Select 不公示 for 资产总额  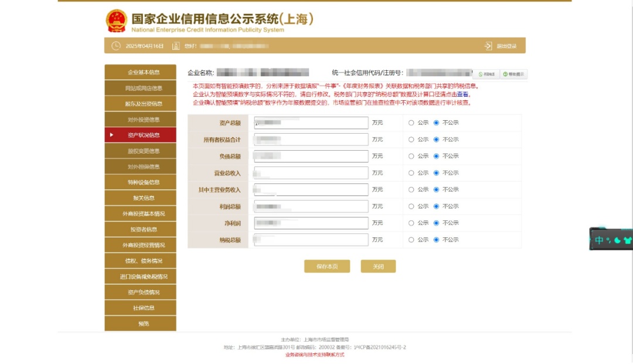tap(436, 123)
